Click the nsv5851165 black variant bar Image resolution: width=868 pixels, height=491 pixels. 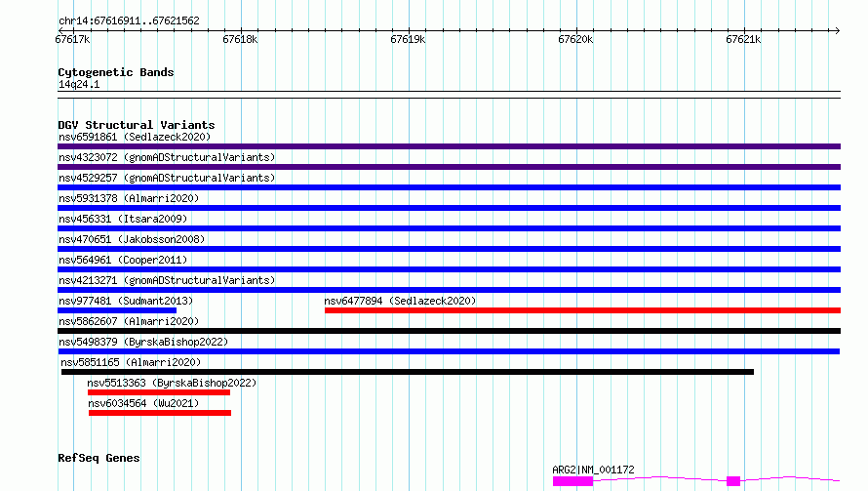click(x=408, y=372)
